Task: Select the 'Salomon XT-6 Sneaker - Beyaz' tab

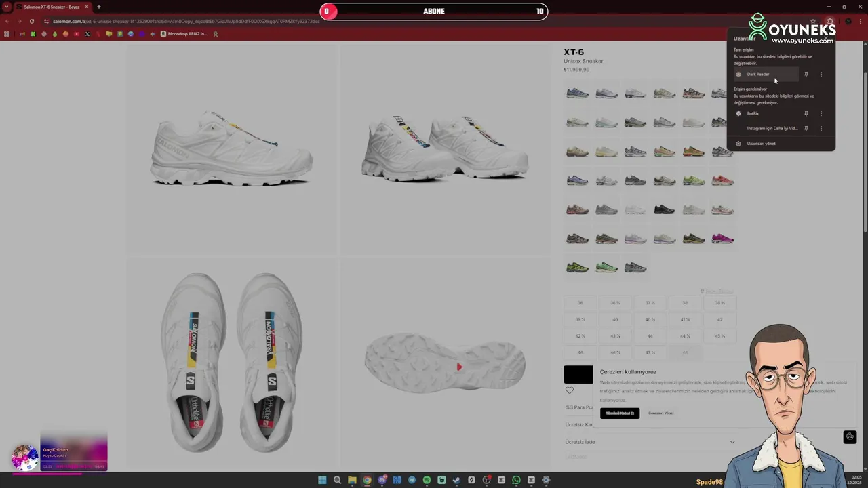Action: click(52, 7)
